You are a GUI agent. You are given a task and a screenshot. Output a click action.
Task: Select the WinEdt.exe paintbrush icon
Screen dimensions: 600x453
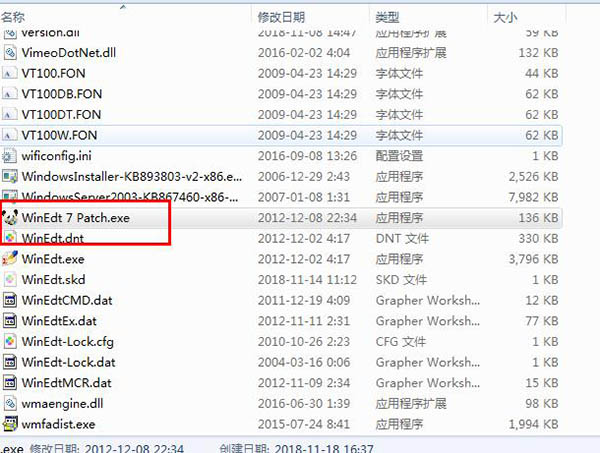tap(10, 259)
